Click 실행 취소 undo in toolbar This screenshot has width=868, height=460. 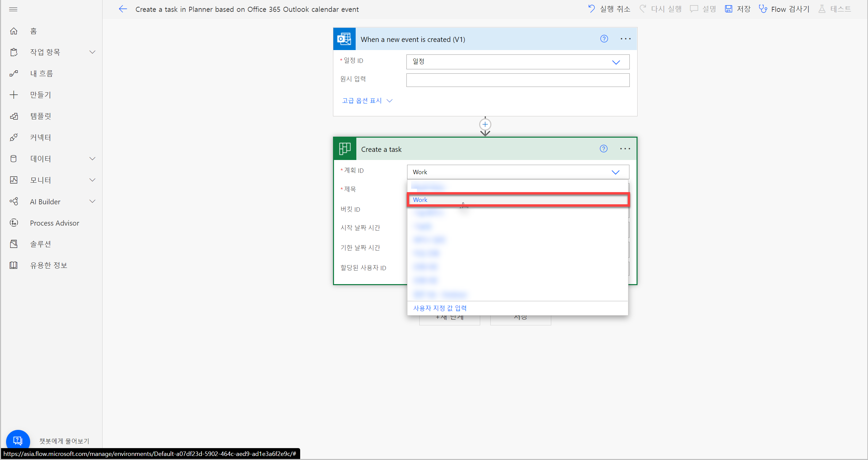[x=609, y=9]
